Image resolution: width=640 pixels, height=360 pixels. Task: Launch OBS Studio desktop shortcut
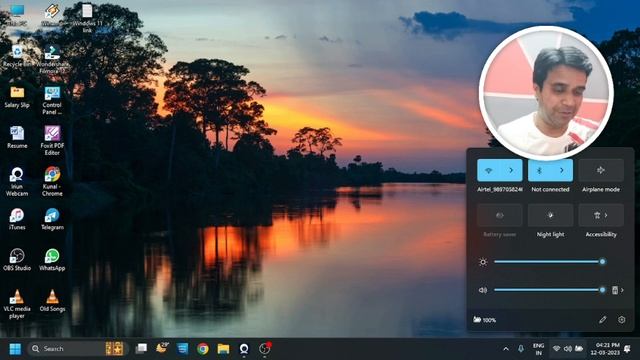[x=17, y=260]
